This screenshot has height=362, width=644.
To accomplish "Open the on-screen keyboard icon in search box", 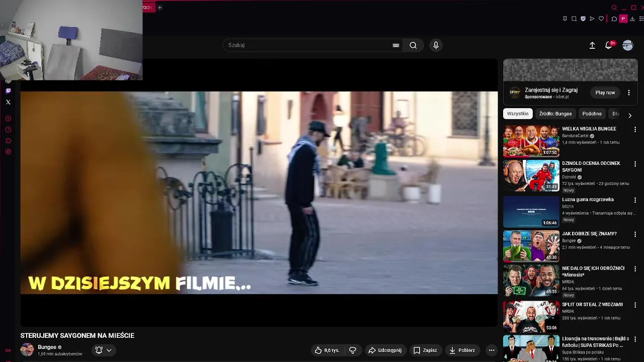I will coord(396,45).
